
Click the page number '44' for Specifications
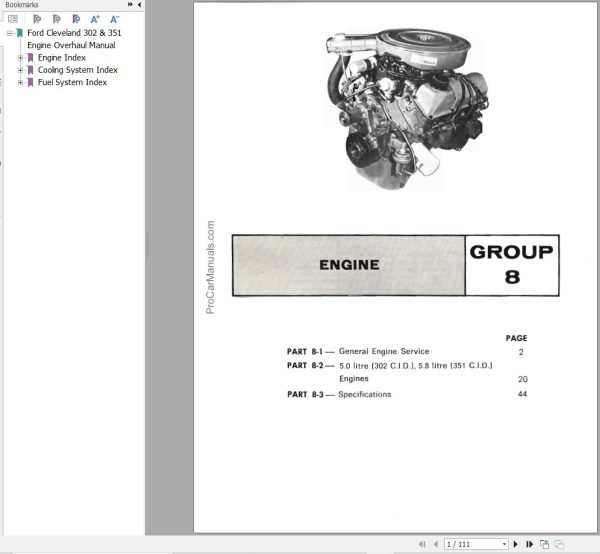click(x=522, y=394)
